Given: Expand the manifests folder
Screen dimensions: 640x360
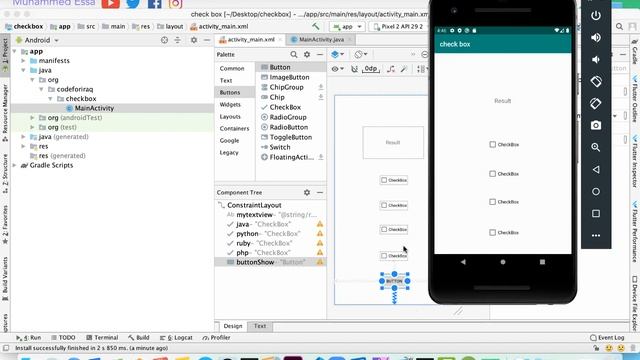Looking at the screenshot, I should tap(23, 60).
